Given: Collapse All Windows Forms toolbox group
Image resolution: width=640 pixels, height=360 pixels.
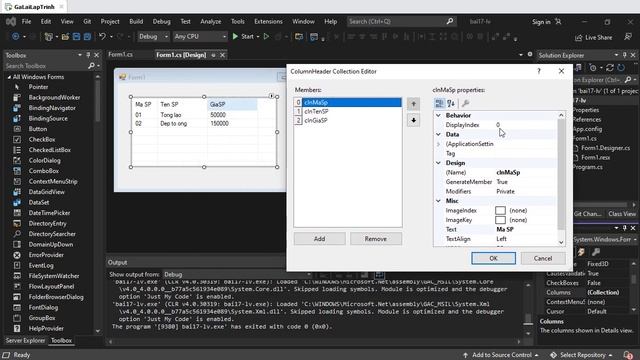Looking at the screenshot, I should pyautogui.click(x=9, y=77).
